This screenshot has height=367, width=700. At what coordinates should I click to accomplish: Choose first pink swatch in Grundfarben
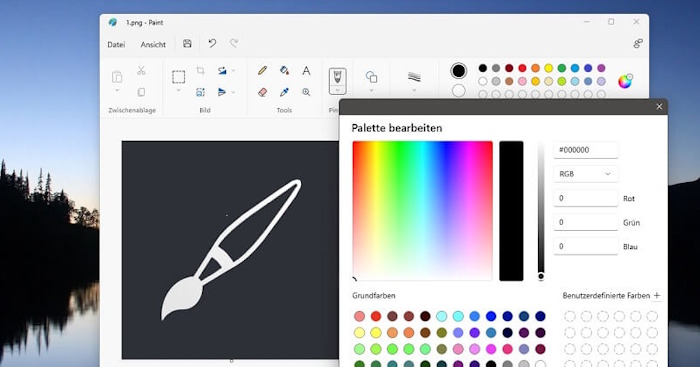359,316
